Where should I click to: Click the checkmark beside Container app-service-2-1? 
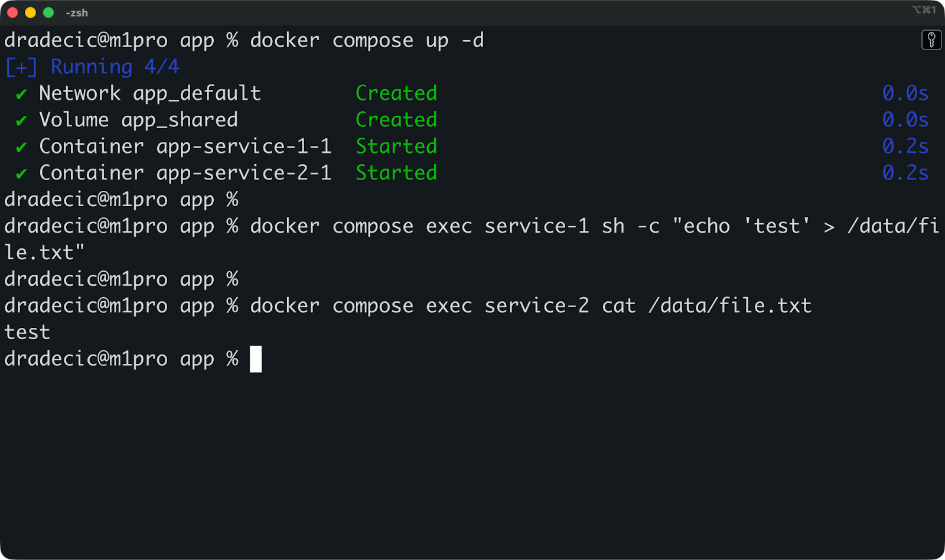tap(21, 174)
